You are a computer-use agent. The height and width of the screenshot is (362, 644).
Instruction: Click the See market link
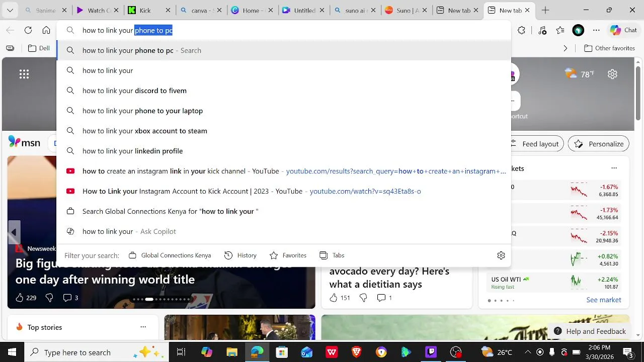click(604, 300)
